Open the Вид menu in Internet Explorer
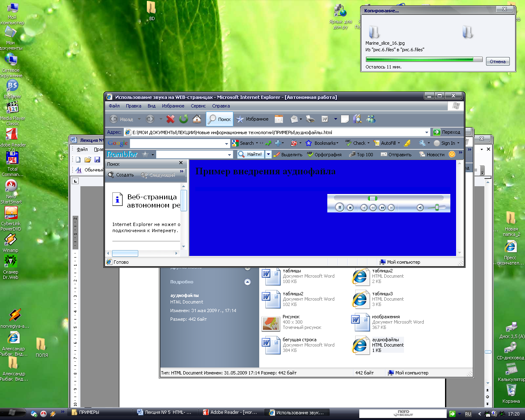Screen dimensions: 525x420 click(x=152, y=106)
